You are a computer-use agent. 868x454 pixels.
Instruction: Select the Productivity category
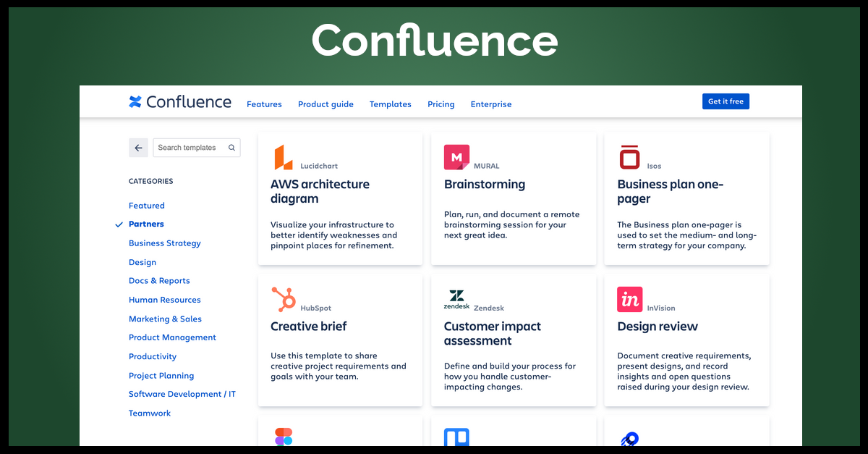153,356
